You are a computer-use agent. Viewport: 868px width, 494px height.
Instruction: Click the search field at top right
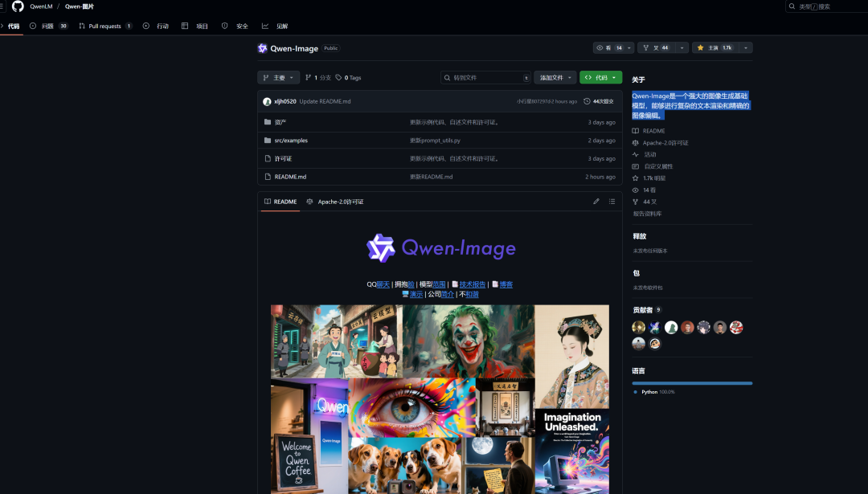click(827, 6)
